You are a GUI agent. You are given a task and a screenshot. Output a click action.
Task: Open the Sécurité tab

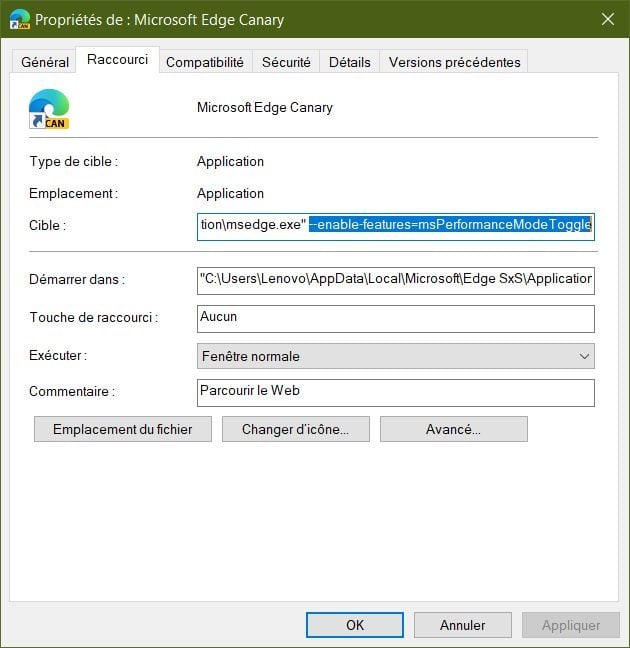[286, 62]
